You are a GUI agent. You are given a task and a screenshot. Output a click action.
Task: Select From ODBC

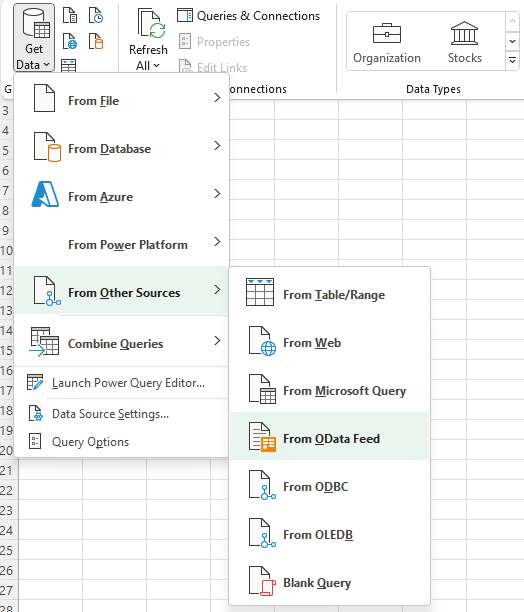tap(330, 486)
